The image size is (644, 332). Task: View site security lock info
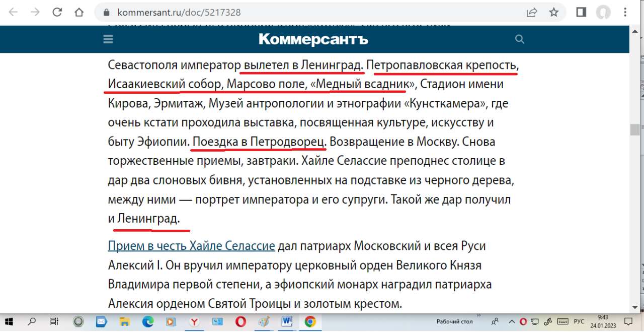tap(106, 12)
